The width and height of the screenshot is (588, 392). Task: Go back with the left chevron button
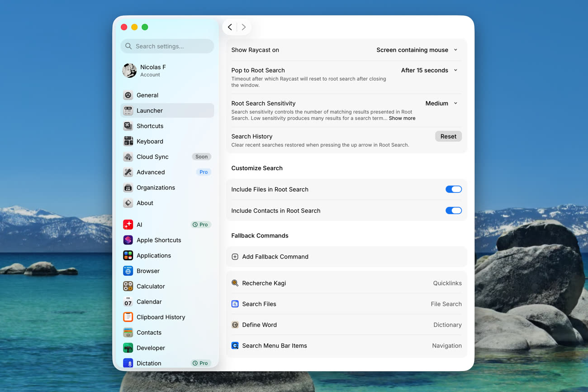[x=230, y=27]
